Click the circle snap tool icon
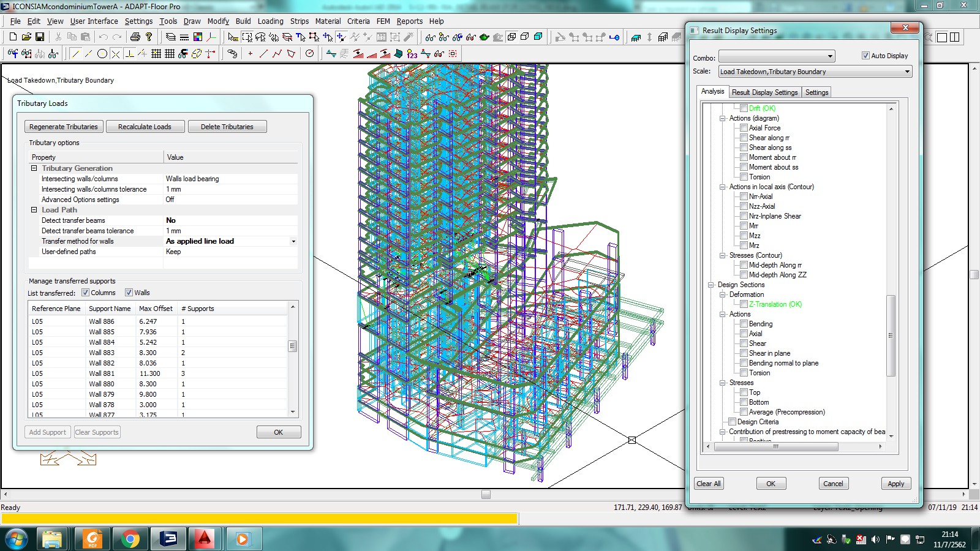 pos(102,54)
